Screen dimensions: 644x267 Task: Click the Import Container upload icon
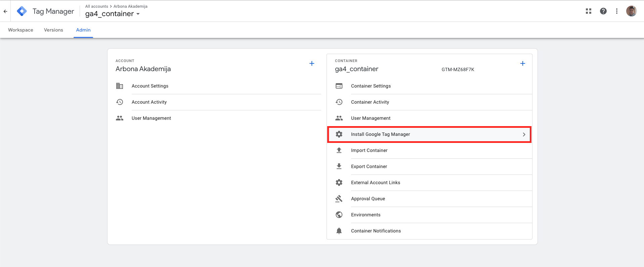339,150
